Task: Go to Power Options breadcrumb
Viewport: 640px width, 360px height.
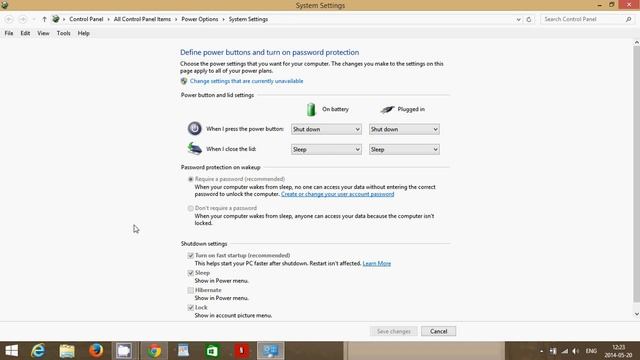Action: pos(200,19)
